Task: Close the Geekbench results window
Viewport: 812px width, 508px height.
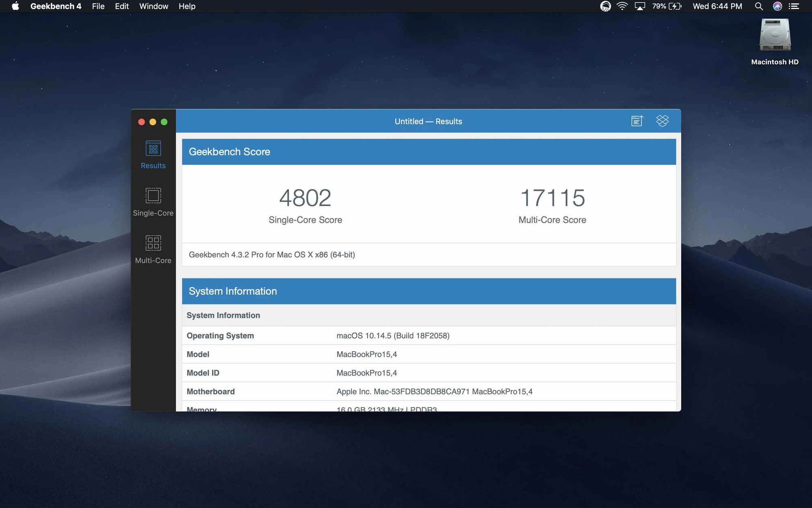Action: (141, 122)
